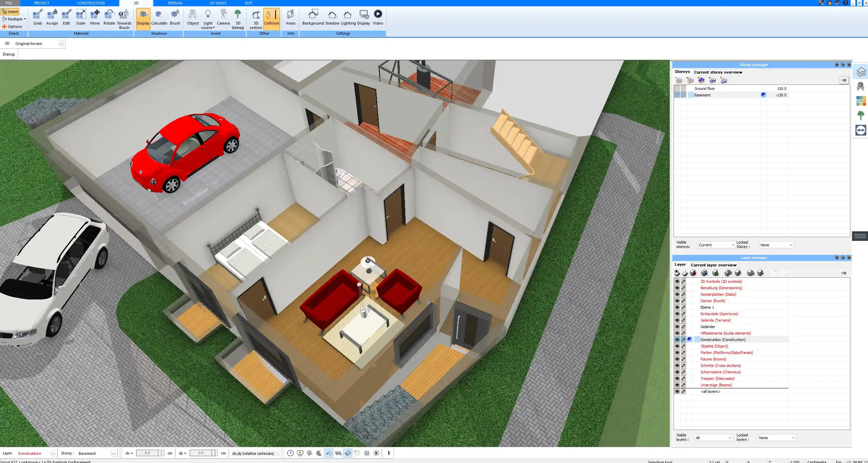Image resolution: width=868 pixels, height=463 pixels.
Task: Open the 3D section tool
Action: pos(256,19)
